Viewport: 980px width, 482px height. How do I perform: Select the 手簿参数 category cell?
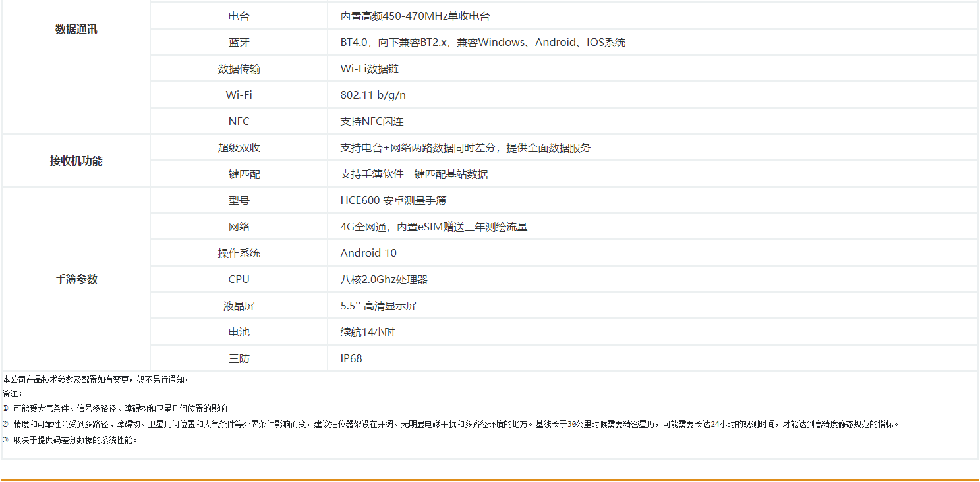pos(76,279)
